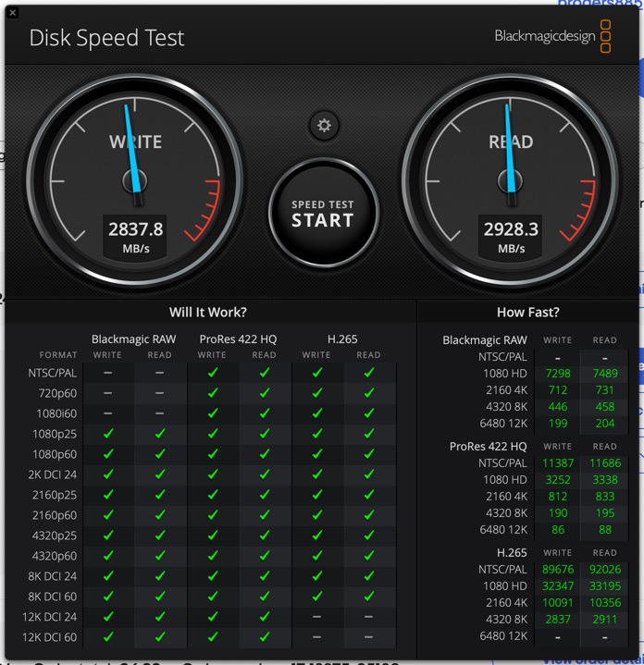Click ProRes 422 HQ 6480 12K read value 88
The image size is (644, 665).
pyautogui.click(x=605, y=530)
